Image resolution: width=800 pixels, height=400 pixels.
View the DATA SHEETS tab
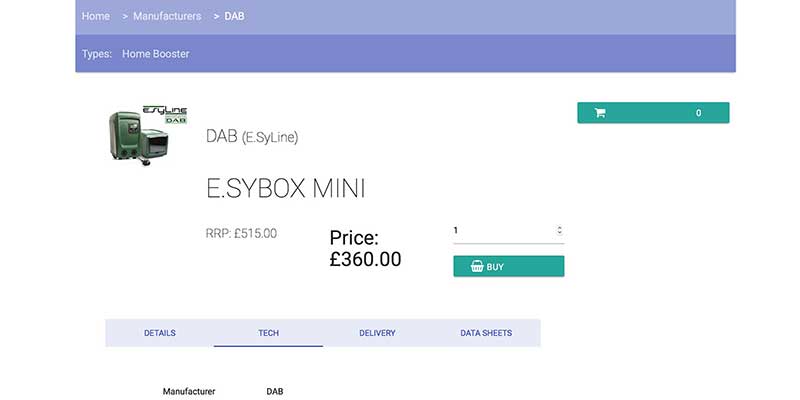click(x=486, y=333)
